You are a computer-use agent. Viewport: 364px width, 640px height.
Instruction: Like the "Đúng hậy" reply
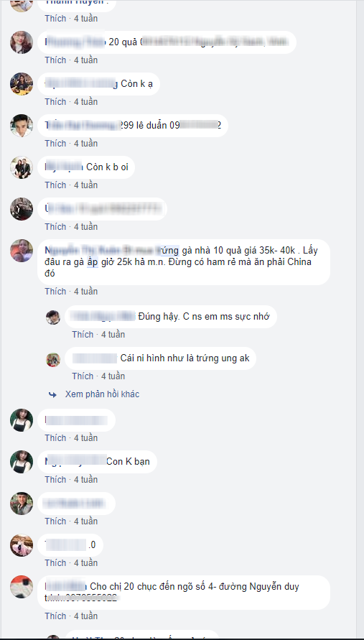(x=83, y=335)
